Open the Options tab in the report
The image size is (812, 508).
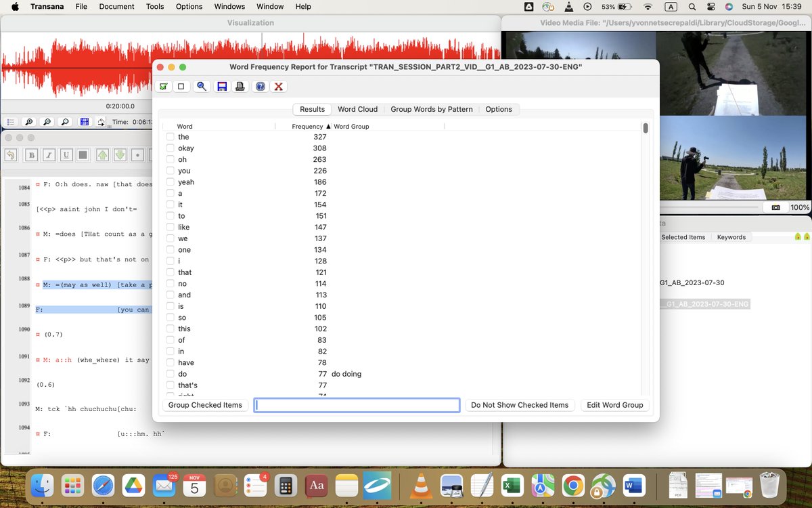point(499,109)
